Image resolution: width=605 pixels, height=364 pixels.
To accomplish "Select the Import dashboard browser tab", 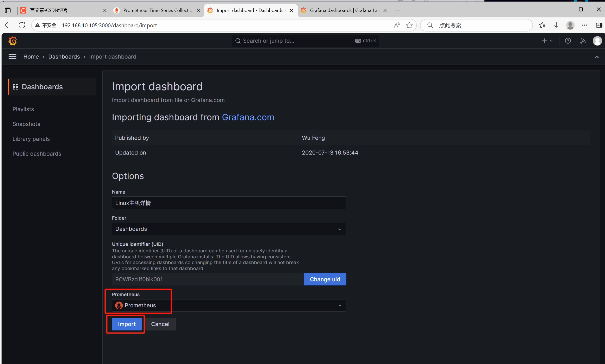I will tap(251, 10).
